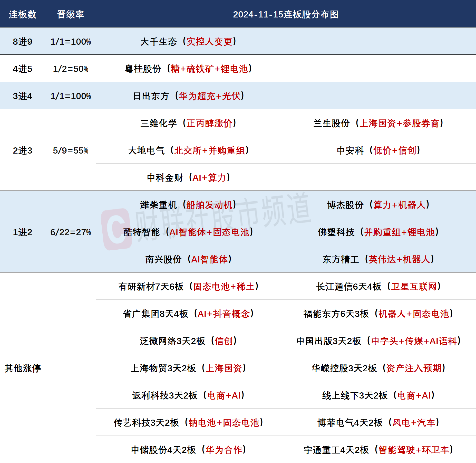476x463 pixels.
Task: Select the 省广集团8天4板 entry
Action: coord(189,314)
